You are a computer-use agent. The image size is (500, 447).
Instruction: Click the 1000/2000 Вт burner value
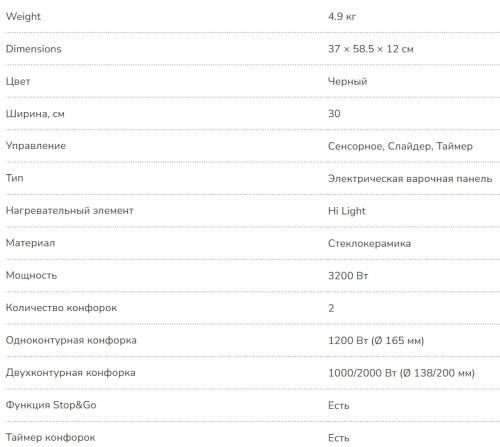[x=401, y=373]
